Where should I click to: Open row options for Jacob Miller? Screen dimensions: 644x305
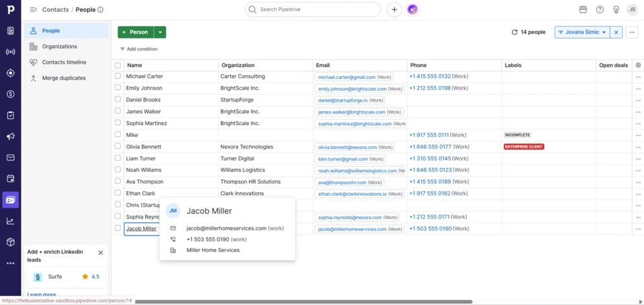pyautogui.click(x=638, y=229)
